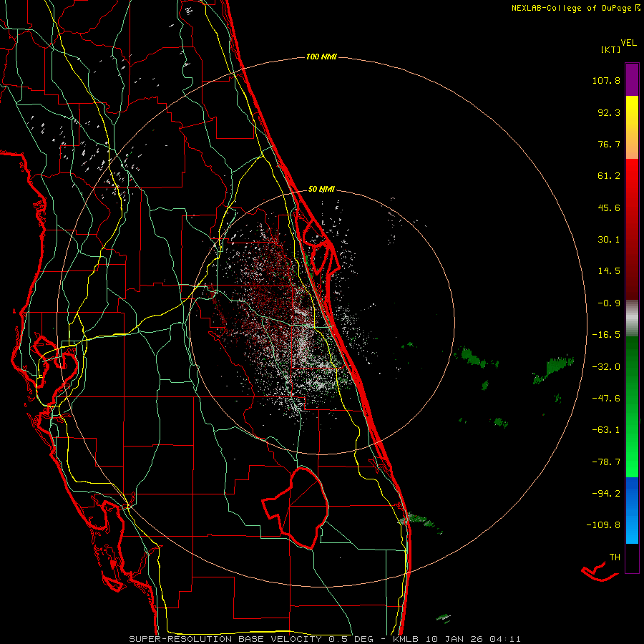This screenshot has width=644, height=644.
Task: Click the [KT] units label
Action: [x=610, y=49]
